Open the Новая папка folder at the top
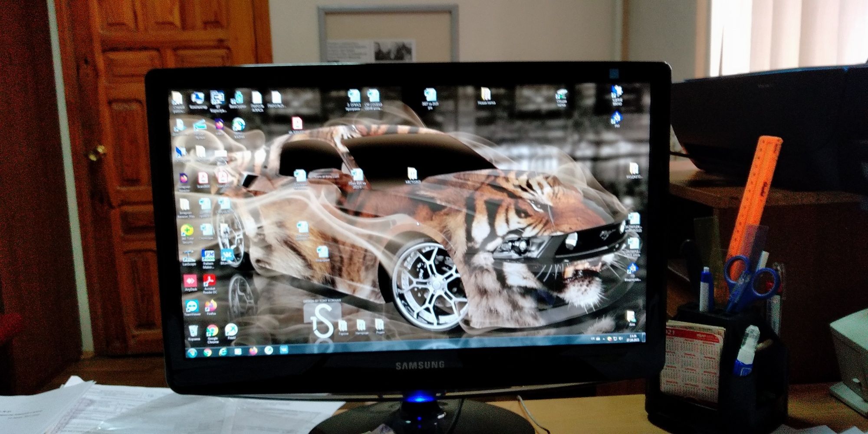 [x=485, y=96]
